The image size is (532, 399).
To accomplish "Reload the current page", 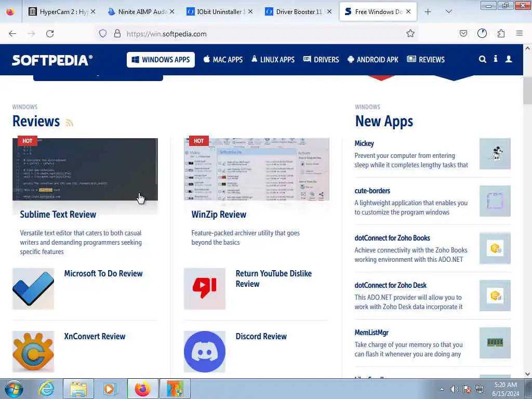I will click(50, 34).
